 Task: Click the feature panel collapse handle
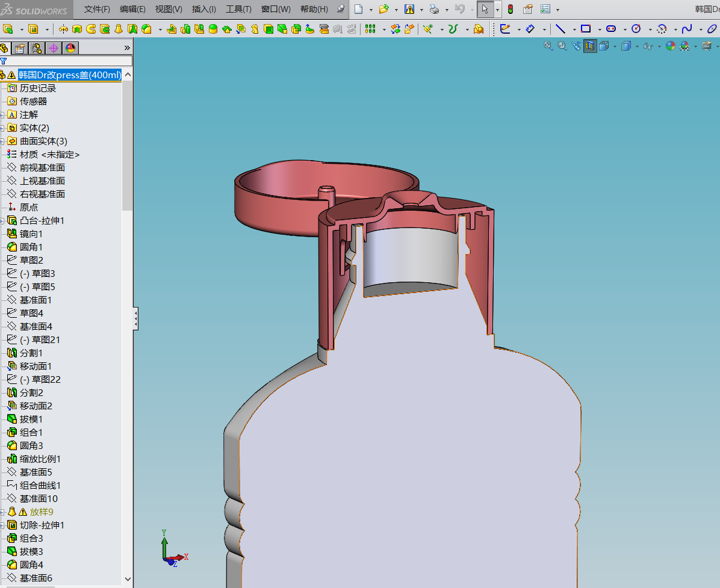click(x=136, y=318)
